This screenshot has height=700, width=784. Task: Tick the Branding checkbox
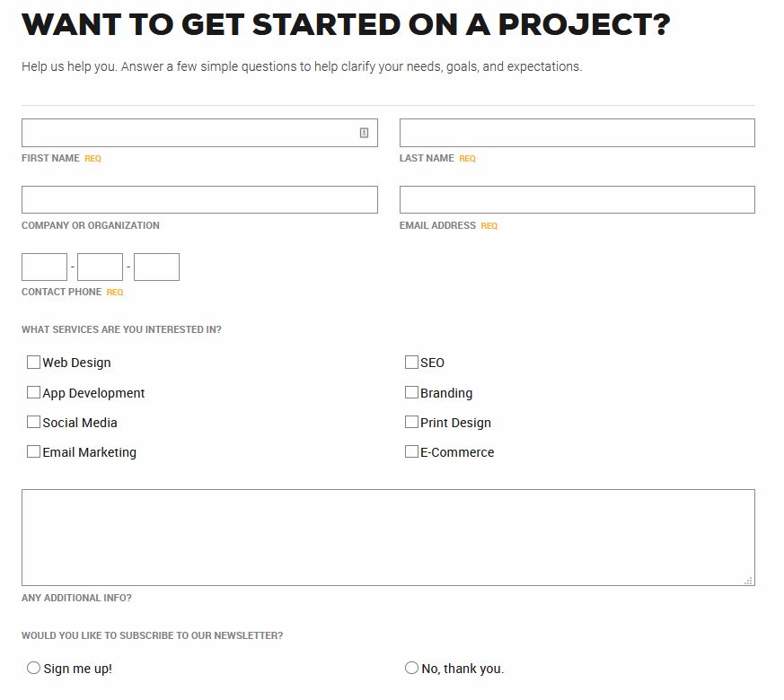(411, 392)
